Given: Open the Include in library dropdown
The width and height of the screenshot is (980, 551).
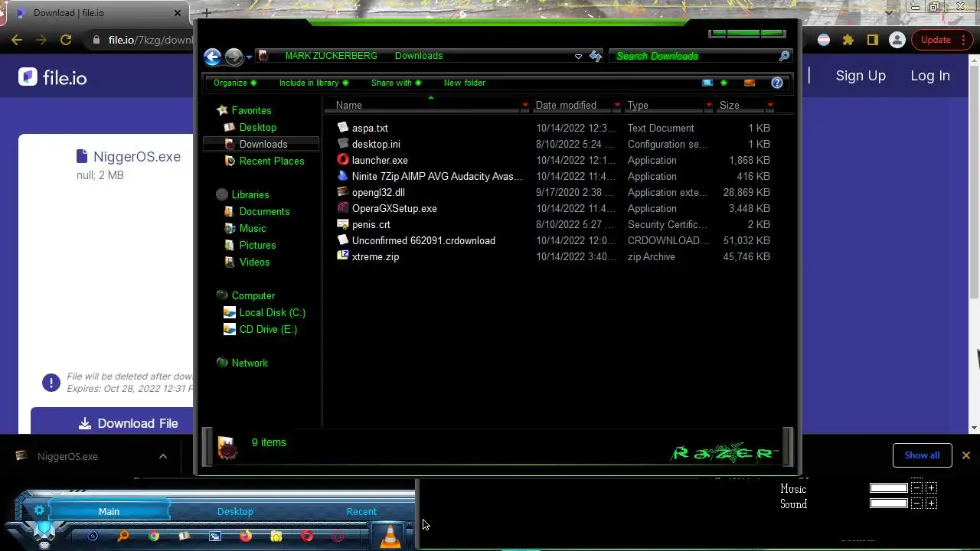Looking at the screenshot, I should coord(314,83).
